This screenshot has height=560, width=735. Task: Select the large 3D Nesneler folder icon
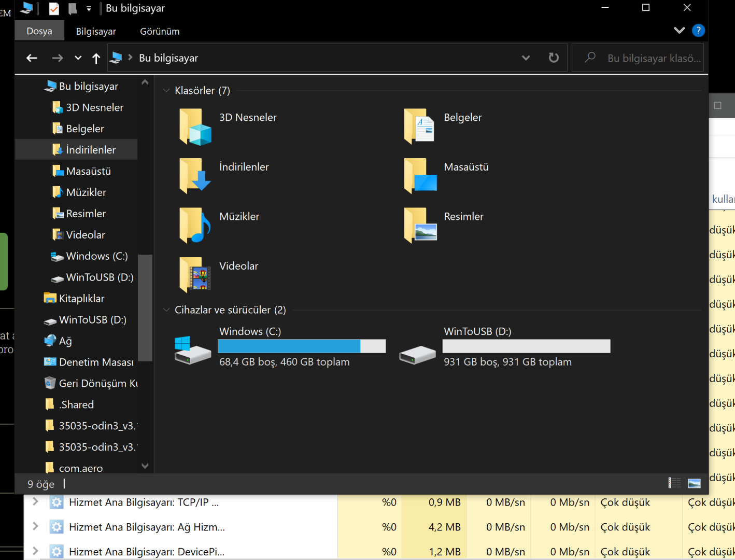point(195,127)
